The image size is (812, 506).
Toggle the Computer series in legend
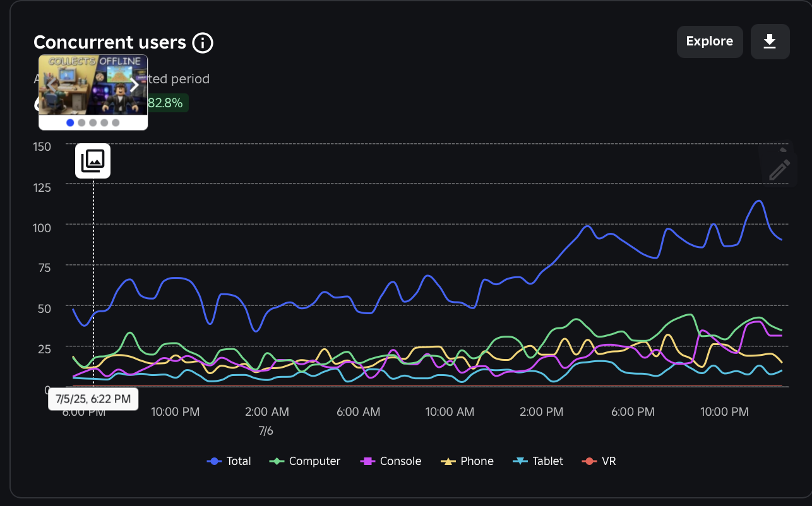305,461
